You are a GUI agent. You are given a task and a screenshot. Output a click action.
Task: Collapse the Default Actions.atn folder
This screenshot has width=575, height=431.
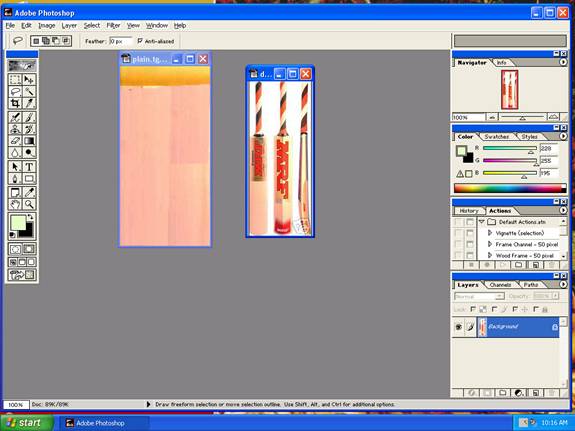point(481,222)
